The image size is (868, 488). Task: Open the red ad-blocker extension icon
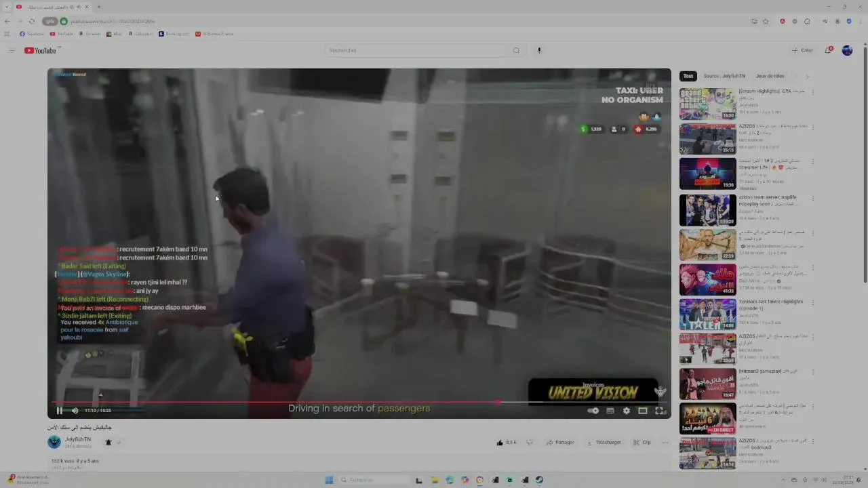point(782,22)
